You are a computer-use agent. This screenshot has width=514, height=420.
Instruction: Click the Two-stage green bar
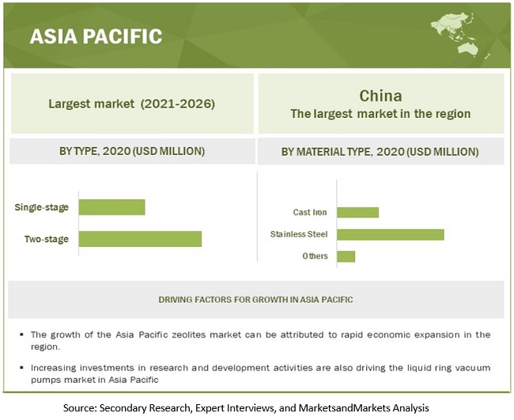pos(140,239)
